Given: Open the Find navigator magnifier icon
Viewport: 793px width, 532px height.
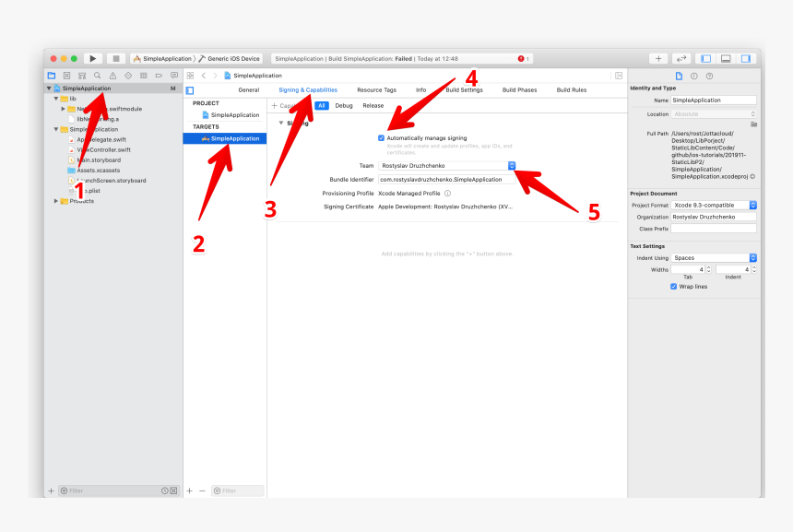Looking at the screenshot, I should (97, 76).
